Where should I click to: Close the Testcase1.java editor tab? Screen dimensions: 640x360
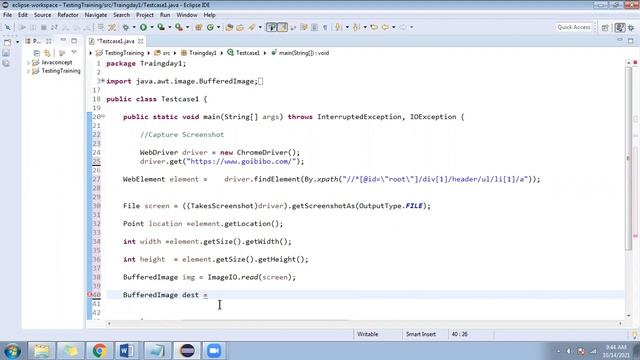click(140, 41)
